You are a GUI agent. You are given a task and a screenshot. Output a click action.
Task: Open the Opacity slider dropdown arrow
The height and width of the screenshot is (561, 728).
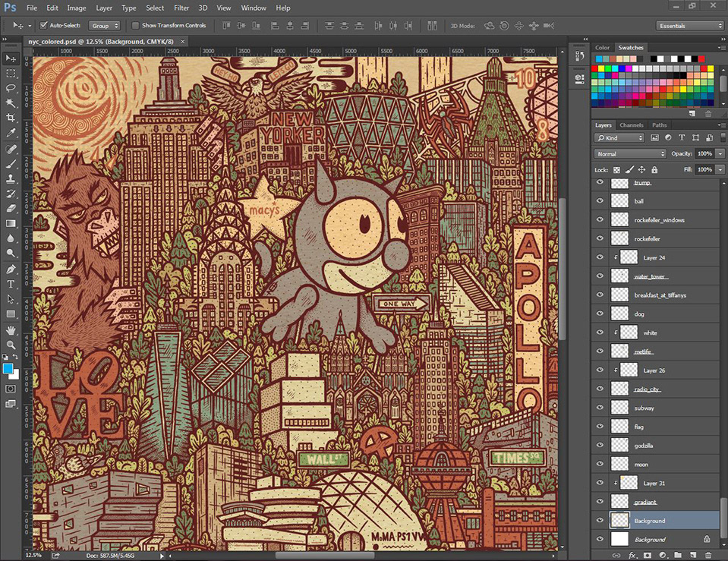click(x=720, y=153)
